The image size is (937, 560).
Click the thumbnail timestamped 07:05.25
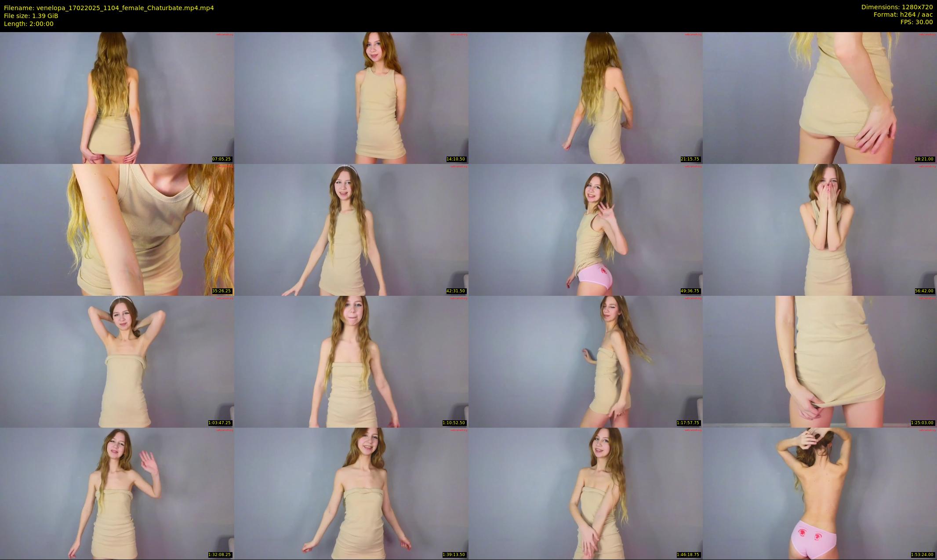[117, 98]
